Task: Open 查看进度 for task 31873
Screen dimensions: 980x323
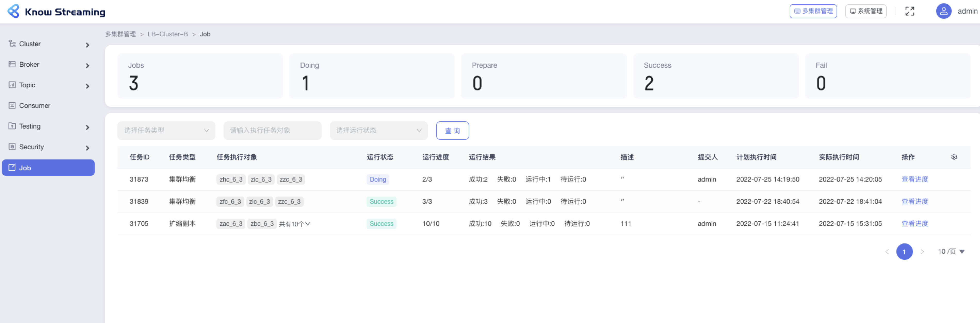Action: point(914,179)
